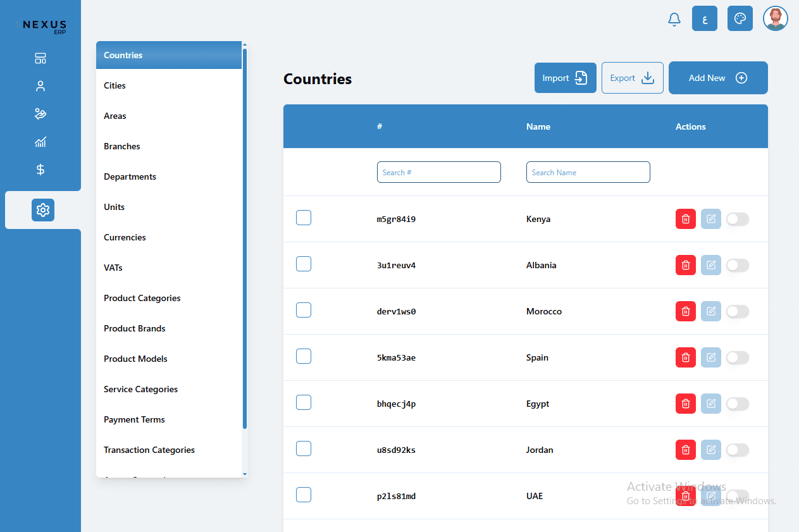Image resolution: width=799 pixels, height=532 pixels.
Task: Open the user profile avatar menu
Action: 775,19
